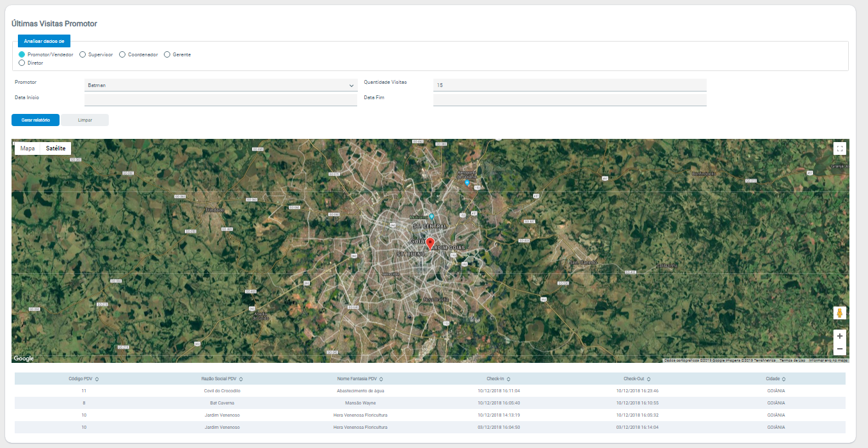Sort table by Check-In column
This screenshot has height=448, width=868.
point(498,379)
